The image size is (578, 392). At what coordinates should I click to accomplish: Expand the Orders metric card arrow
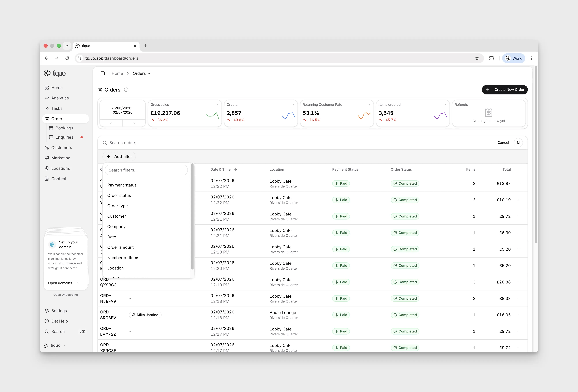click(x=293, y=105)
